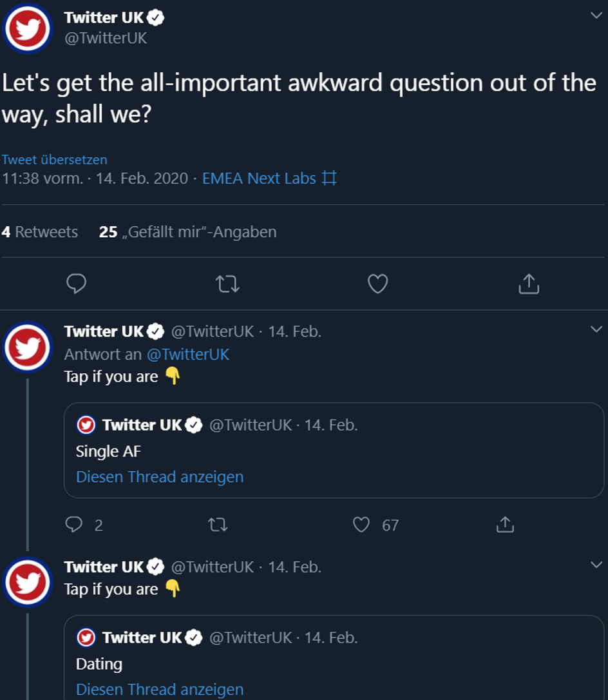Viewport: 608px width, 700px height.
Task: Retweet the main awkward question tweet
Action: 227,284
